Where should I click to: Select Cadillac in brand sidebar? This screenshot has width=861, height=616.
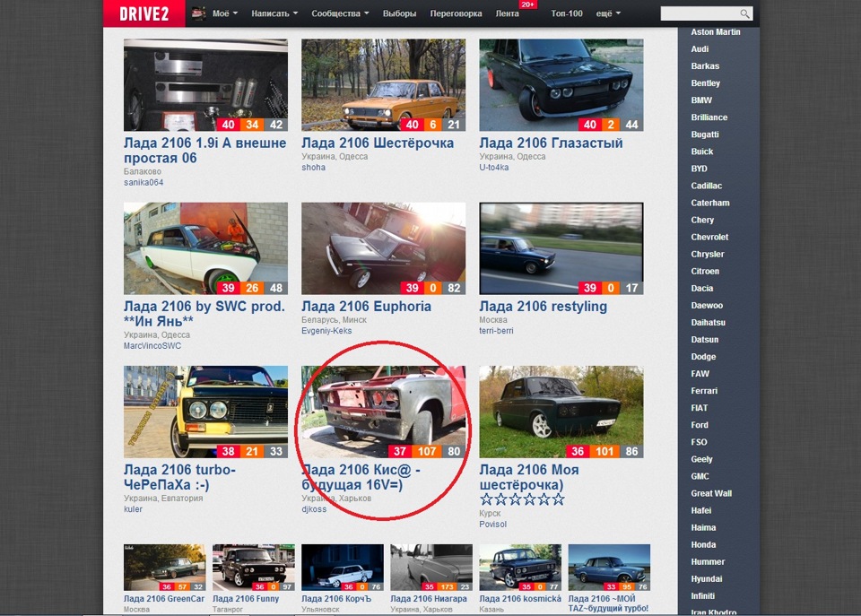point(706,186)
